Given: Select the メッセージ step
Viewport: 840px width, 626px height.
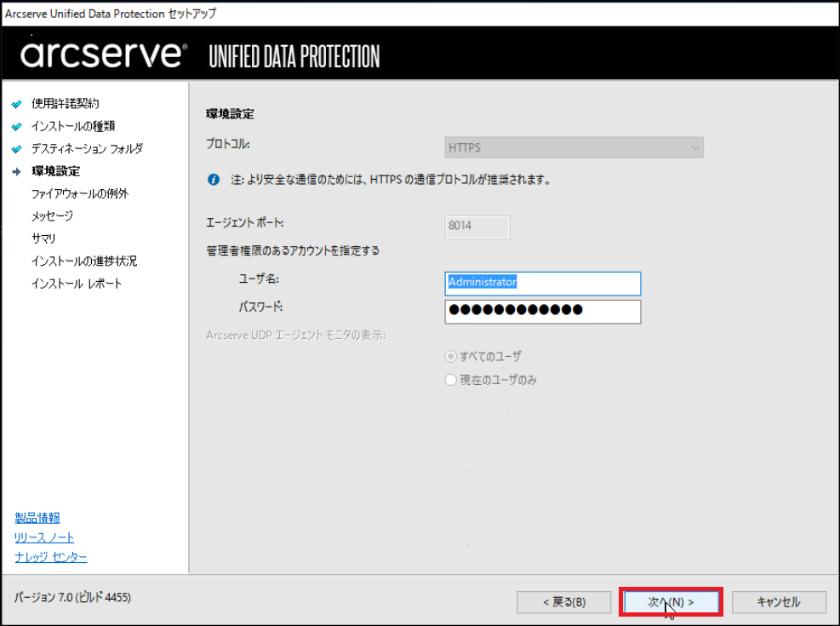Looking at the screenshot, I should (52, 216).
